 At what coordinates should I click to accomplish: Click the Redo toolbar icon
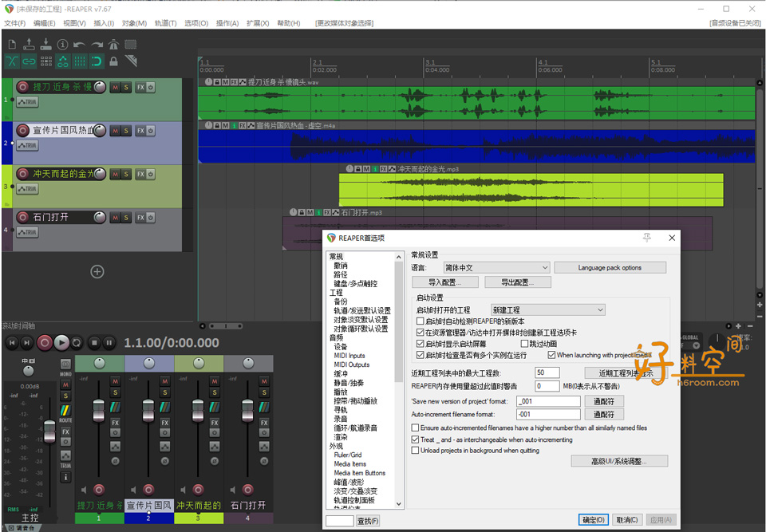click(x=96, y=45)
